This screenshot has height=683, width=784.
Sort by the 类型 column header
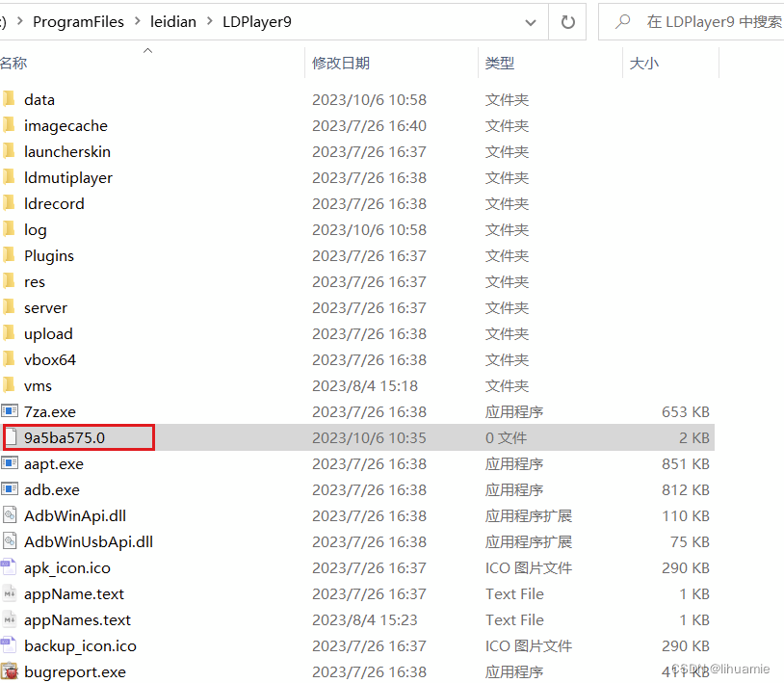[500, 63]
